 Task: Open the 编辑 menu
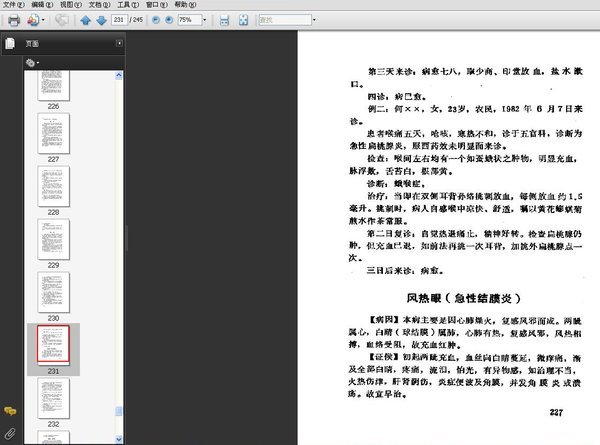click(42, 5)
